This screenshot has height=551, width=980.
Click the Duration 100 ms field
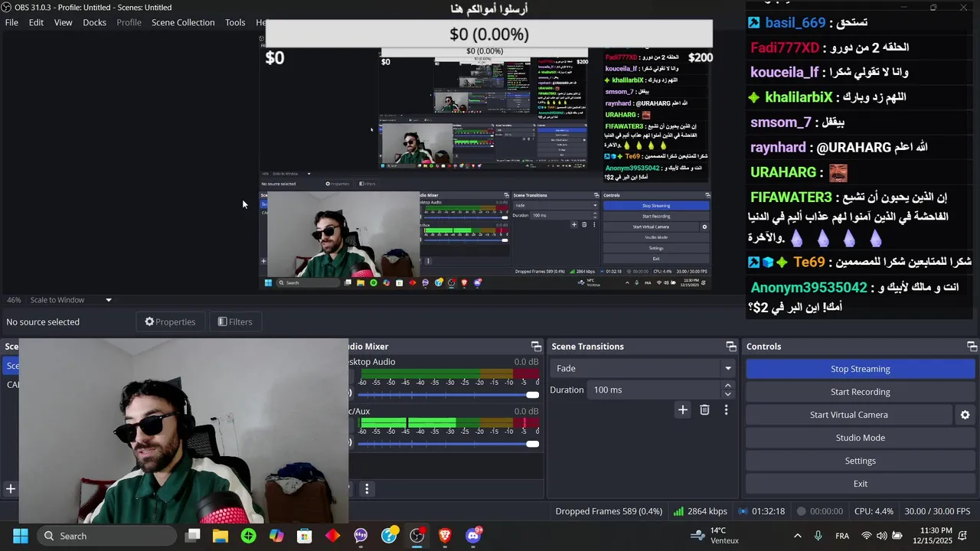click(655, 390)
